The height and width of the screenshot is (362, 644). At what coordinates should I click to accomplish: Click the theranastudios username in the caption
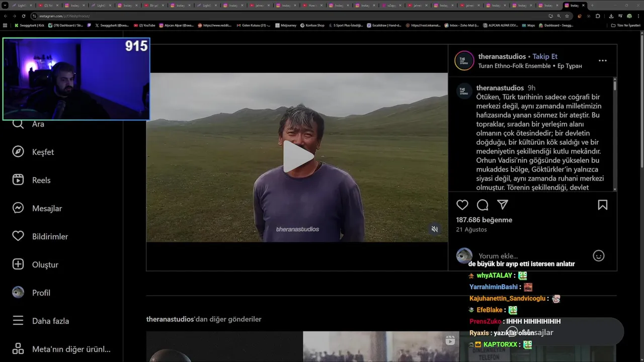(x=500, y=87)
